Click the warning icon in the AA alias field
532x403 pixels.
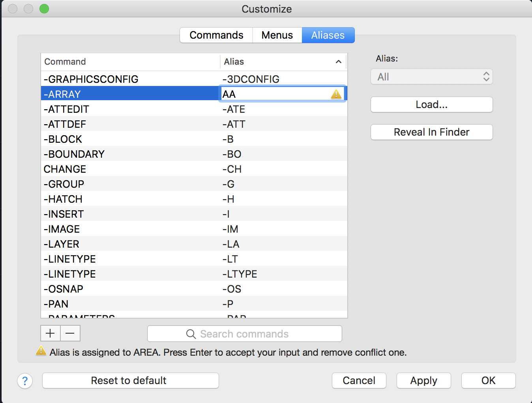click(x=336, y=94)
